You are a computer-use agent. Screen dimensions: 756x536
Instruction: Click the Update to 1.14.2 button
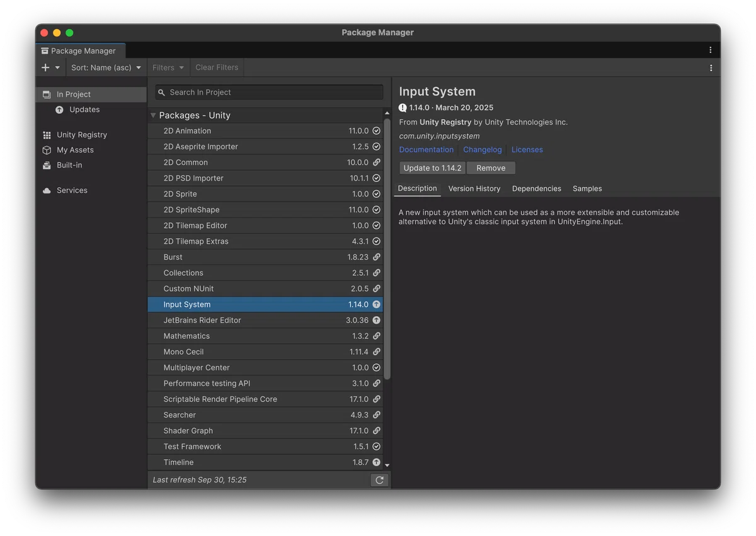(x=432, y=168)
